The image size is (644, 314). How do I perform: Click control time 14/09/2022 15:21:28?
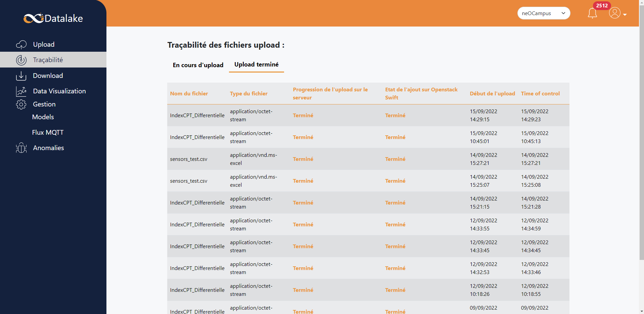535,203
